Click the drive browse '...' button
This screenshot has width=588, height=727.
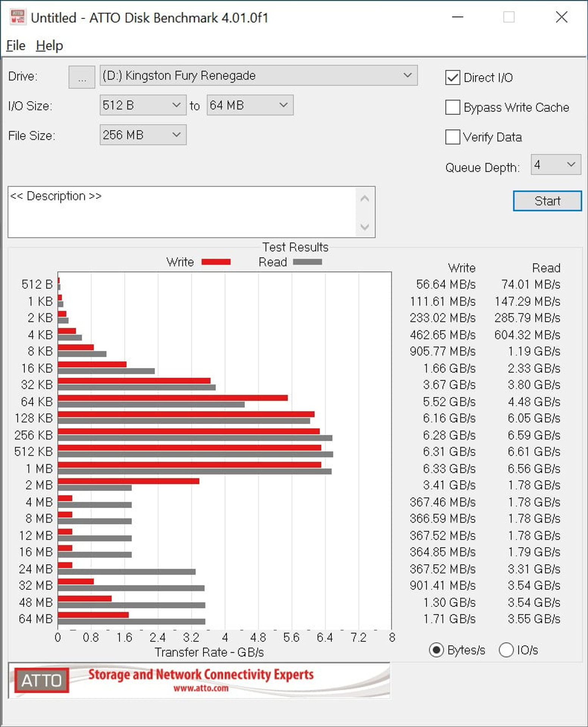pyautogui.click(x=82, y=77)
